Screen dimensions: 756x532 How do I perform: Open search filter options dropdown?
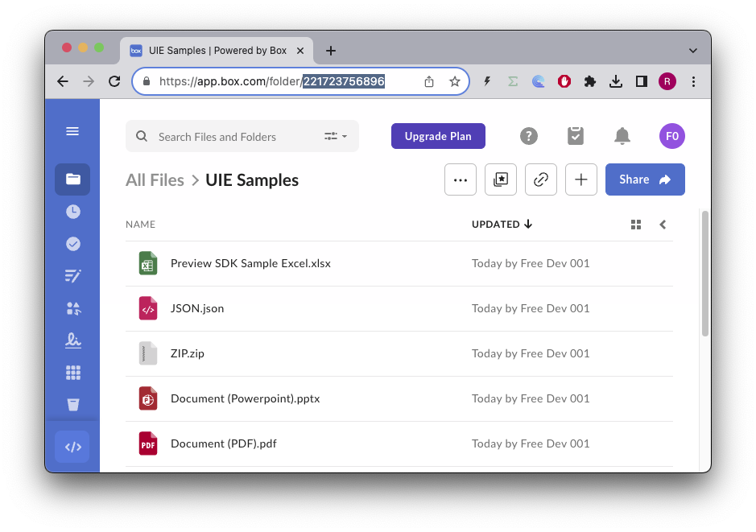[x=336, y=136]
